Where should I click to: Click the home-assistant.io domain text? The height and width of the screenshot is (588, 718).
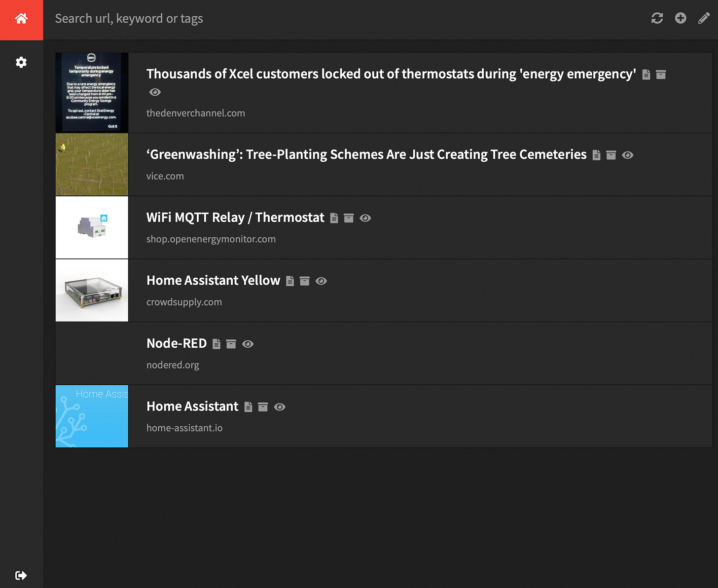[184, 428]
